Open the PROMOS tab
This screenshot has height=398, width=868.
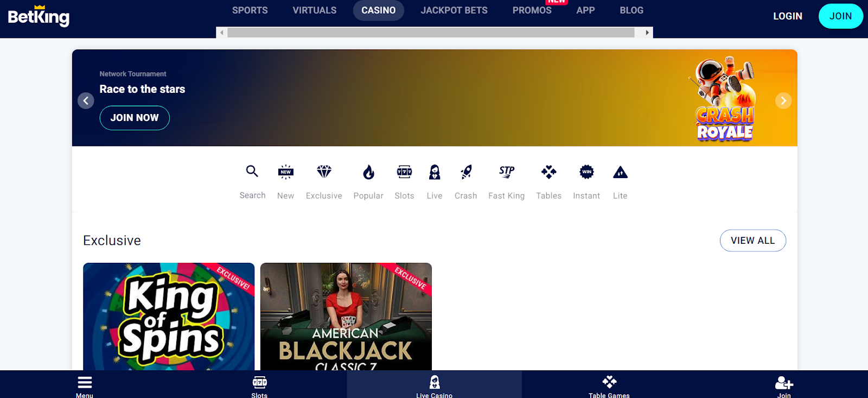click(532, 10)
